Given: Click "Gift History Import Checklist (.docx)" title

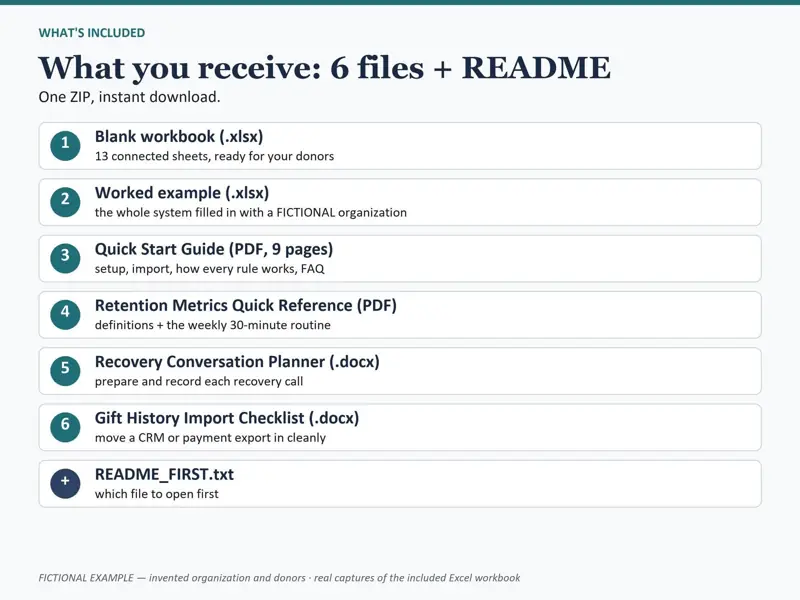Looking at the screenshot, I should coord(227,418).
